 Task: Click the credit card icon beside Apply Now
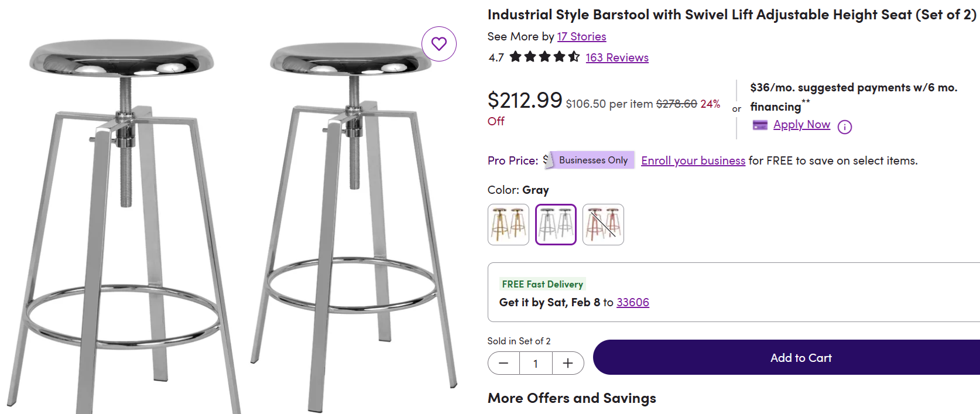[760, 125]
